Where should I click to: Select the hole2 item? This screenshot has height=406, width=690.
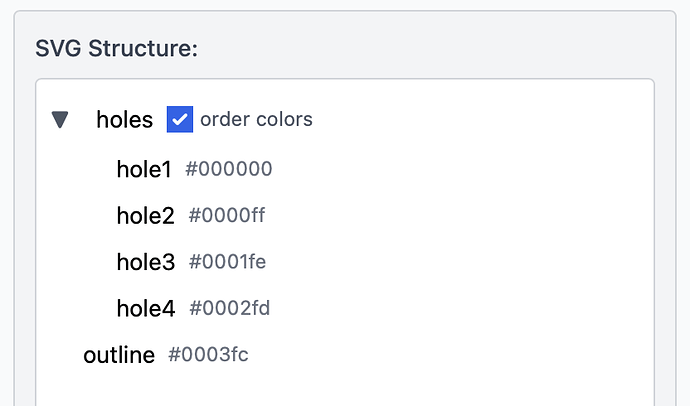coord(145,216)
